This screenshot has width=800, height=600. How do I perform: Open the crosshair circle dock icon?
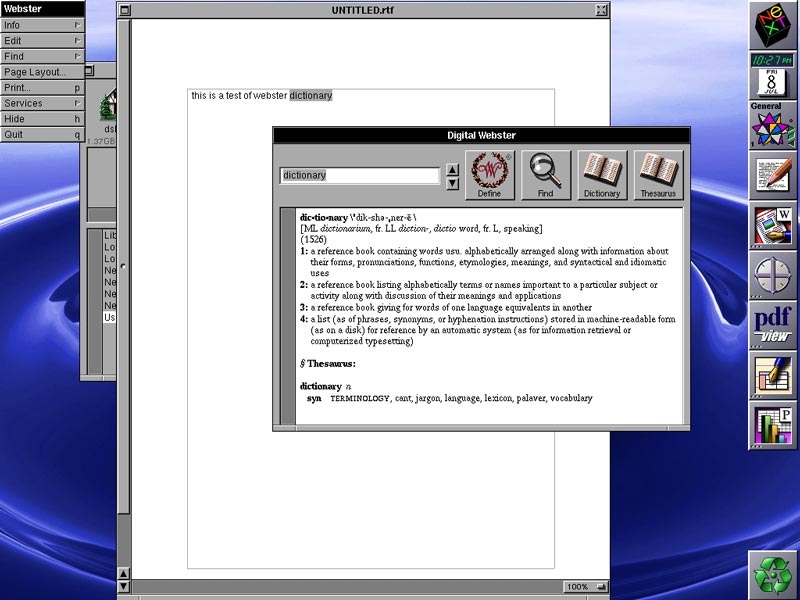772,276
